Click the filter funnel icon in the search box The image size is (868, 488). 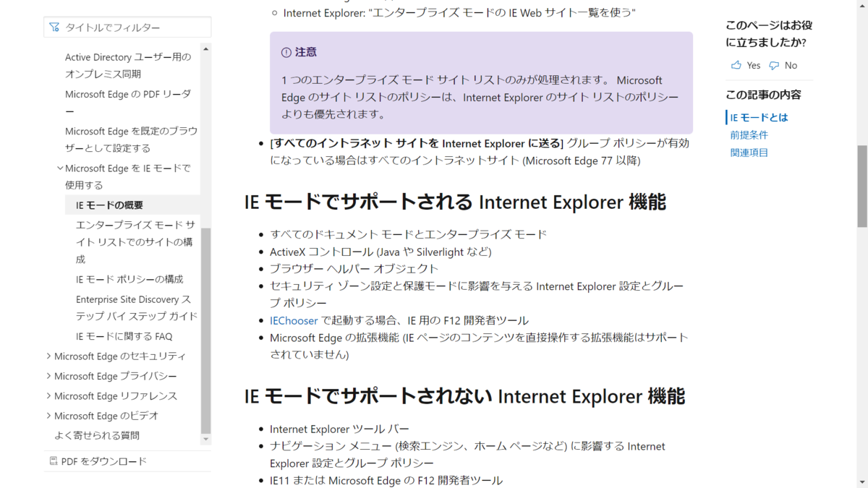click(x=54, y=27)
